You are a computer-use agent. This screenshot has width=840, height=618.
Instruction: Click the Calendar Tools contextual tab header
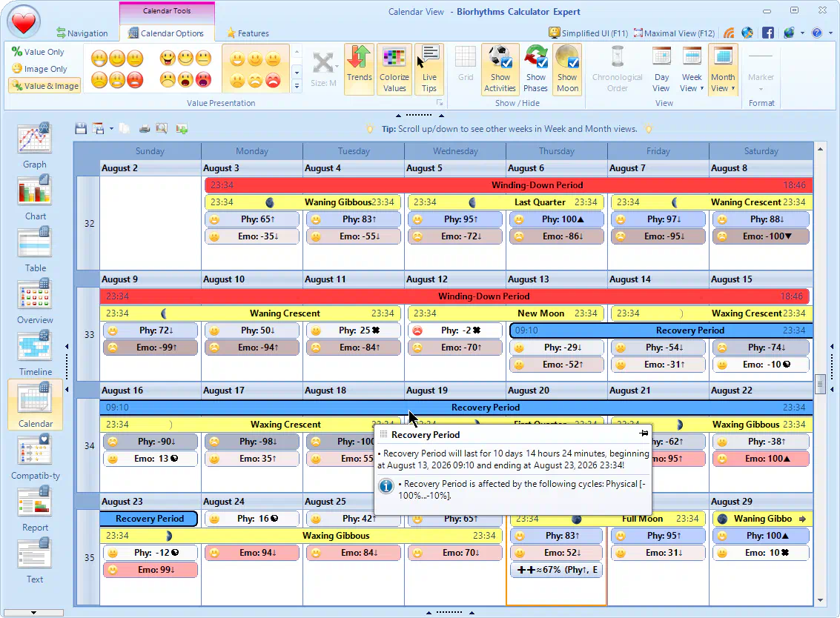pos(167,10)
